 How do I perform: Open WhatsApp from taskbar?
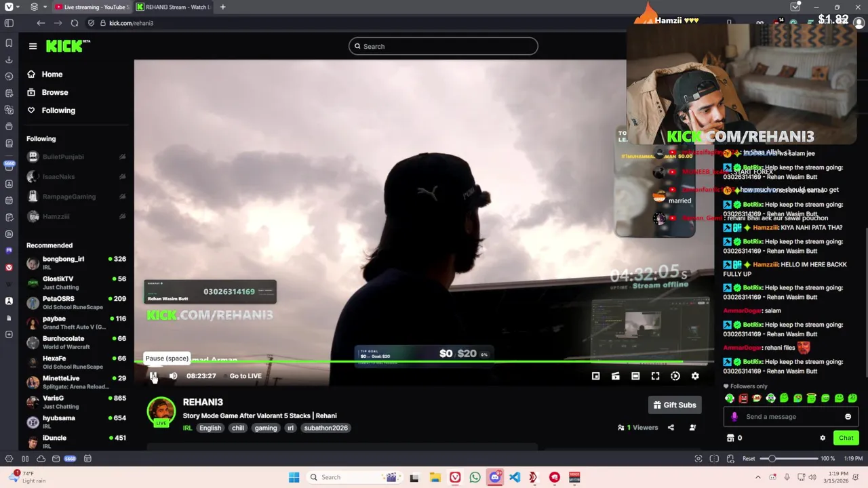coord(475,477)
